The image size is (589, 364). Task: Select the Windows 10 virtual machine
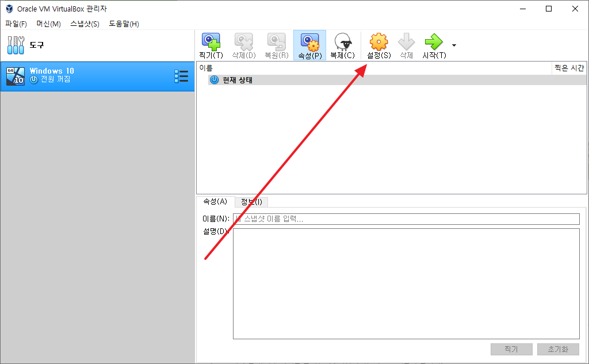click(97, 76)
